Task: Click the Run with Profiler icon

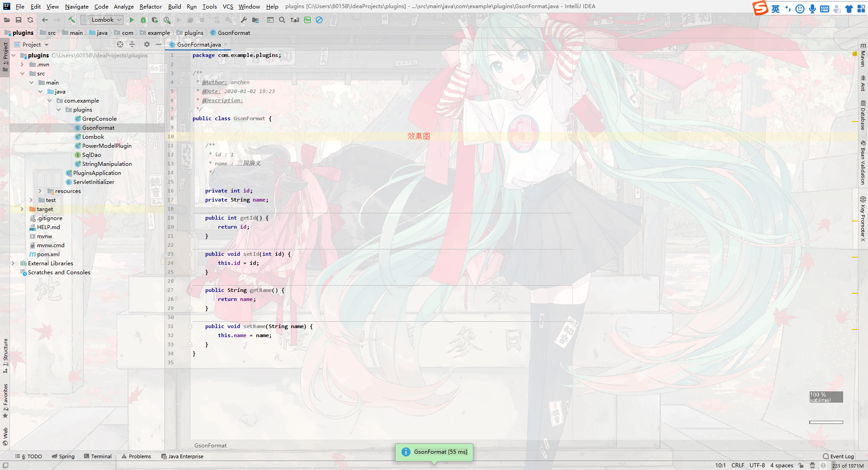Action: point(167,20)
